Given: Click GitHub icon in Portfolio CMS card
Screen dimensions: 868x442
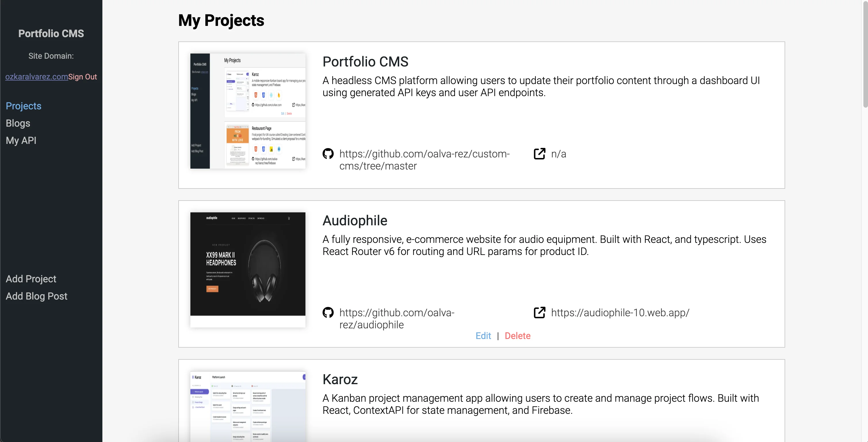Looking at the screenshot, I should click(328, 154).
